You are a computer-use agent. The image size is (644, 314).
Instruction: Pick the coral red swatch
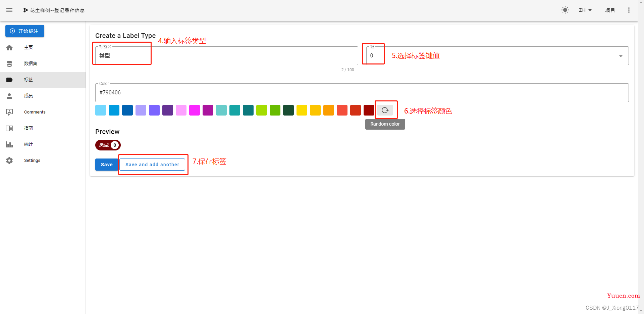[342, 110]
